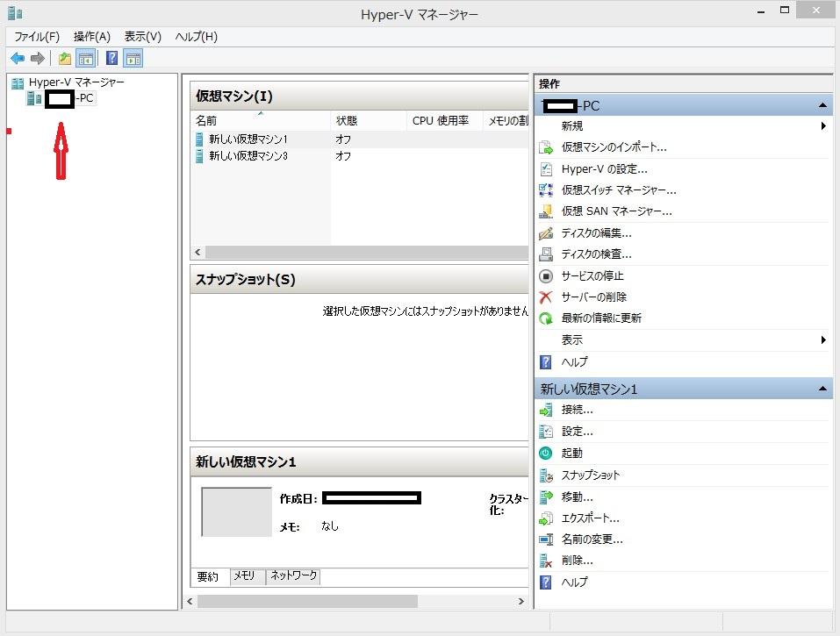Click 名前の変更... action
Viewport: 840px width, 636px height.
592,540
